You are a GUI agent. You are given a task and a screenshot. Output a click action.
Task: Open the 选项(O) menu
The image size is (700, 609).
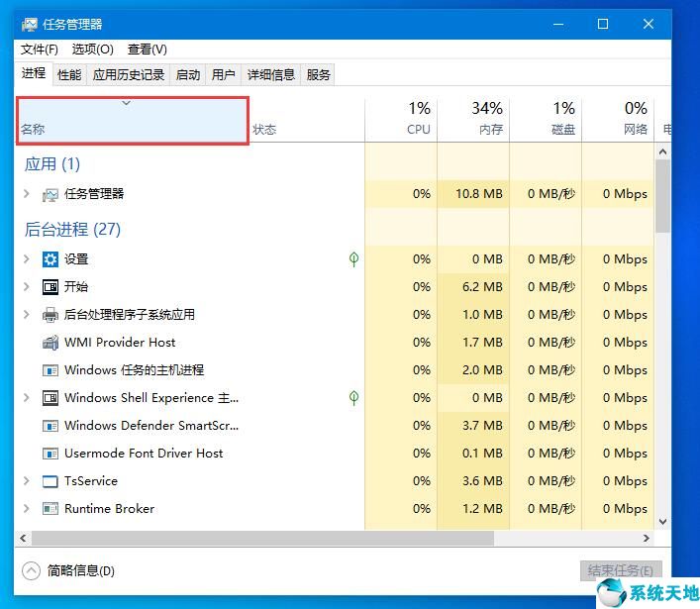click(x=93, y=50)
